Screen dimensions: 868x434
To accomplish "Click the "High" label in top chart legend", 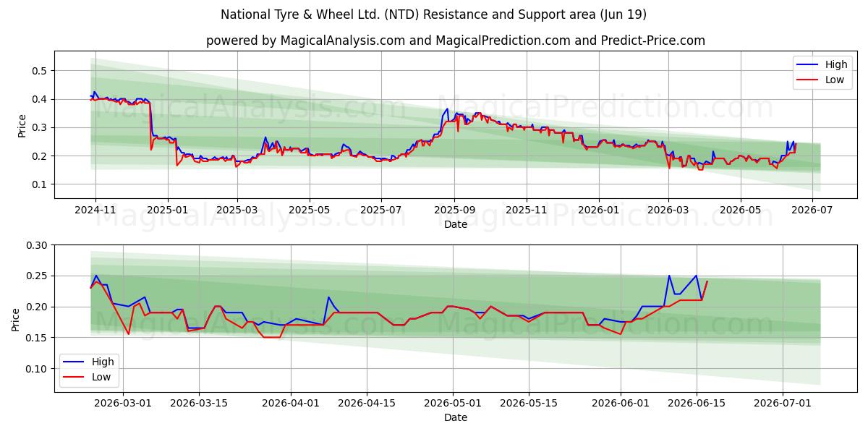I will (836, 64).
